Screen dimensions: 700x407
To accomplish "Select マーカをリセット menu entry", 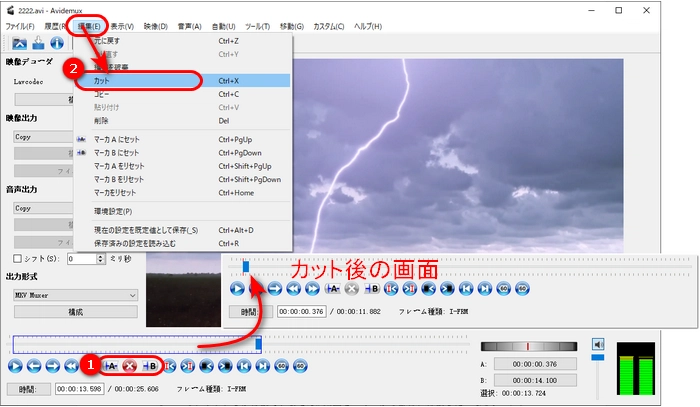I will pos(182,193).
